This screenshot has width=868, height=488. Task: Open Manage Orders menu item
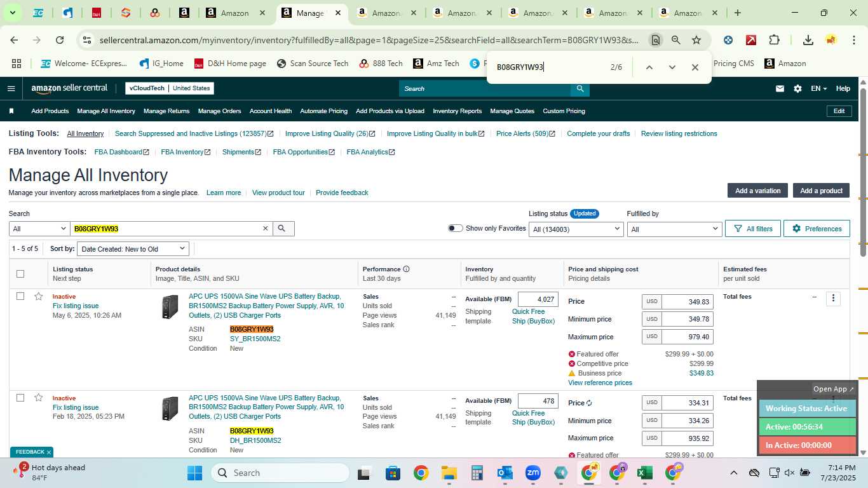(x=219, y=111)
